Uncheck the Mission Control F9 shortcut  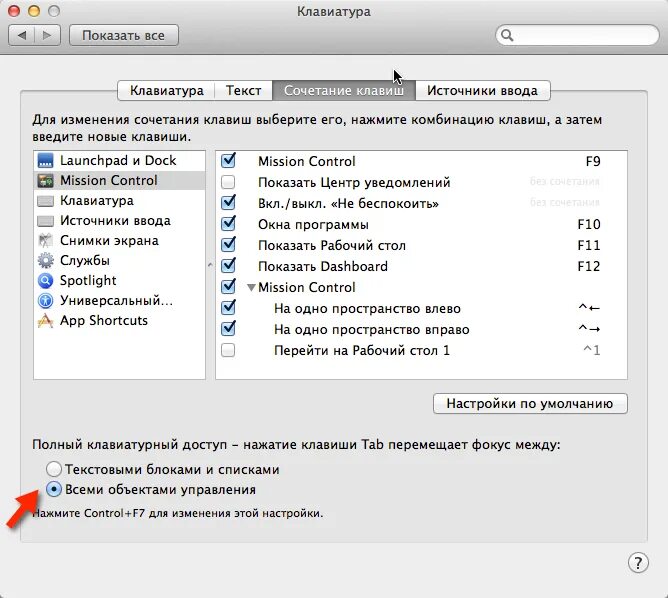pyautogui.click(x=228, y=161)
